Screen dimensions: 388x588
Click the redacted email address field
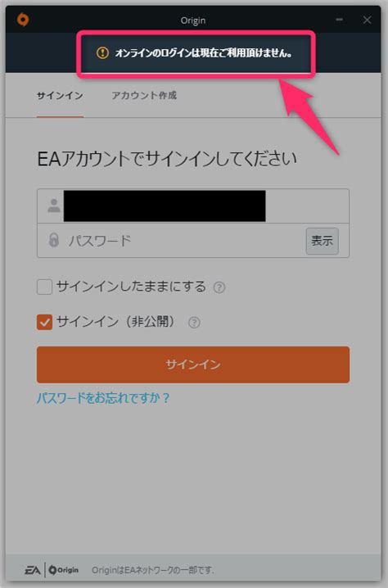point(193,206)
